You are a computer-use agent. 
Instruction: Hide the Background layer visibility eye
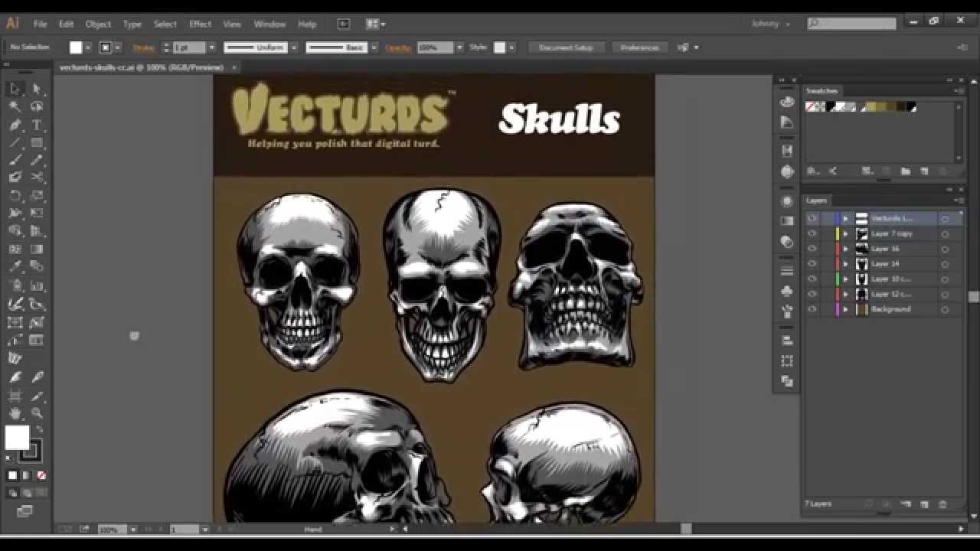[812, 309]
